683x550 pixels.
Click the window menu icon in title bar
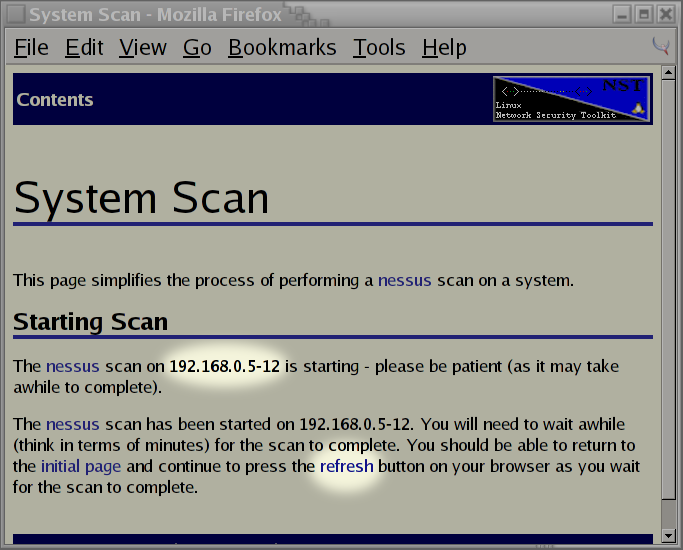click(16, 14)
